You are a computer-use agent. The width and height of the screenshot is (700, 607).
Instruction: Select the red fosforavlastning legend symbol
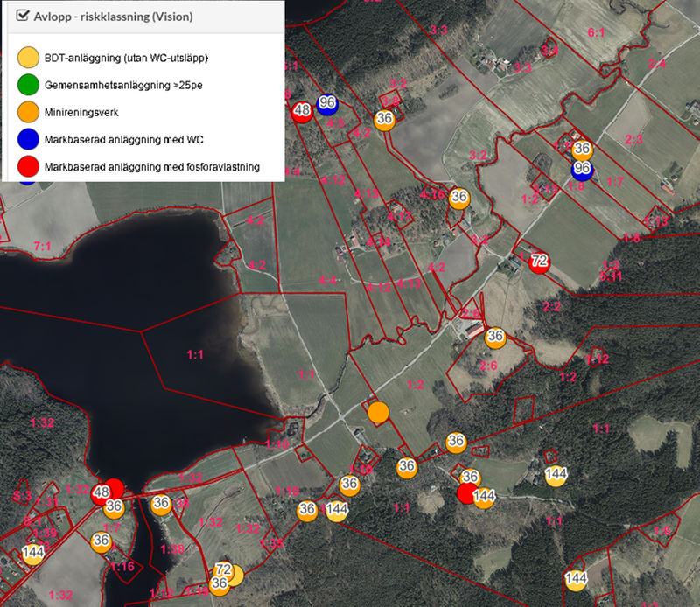pyautogui.click(x=28, y=166)
